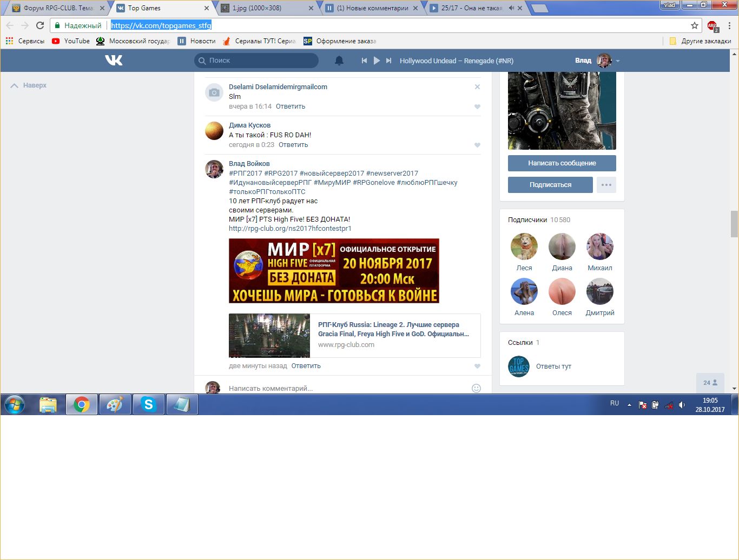The height and width of the screenshot is (560, 739).
Task: Skip to the previous track in VK player
Action: [x=364, y=61]
